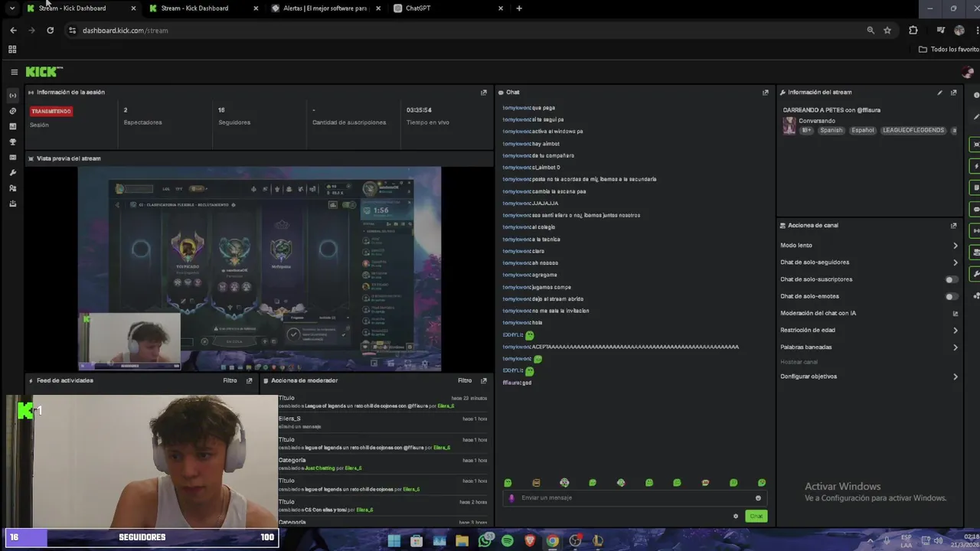Insert the first green Kick emote
This screenshot has width=980, height=551.
pos(508,483)
